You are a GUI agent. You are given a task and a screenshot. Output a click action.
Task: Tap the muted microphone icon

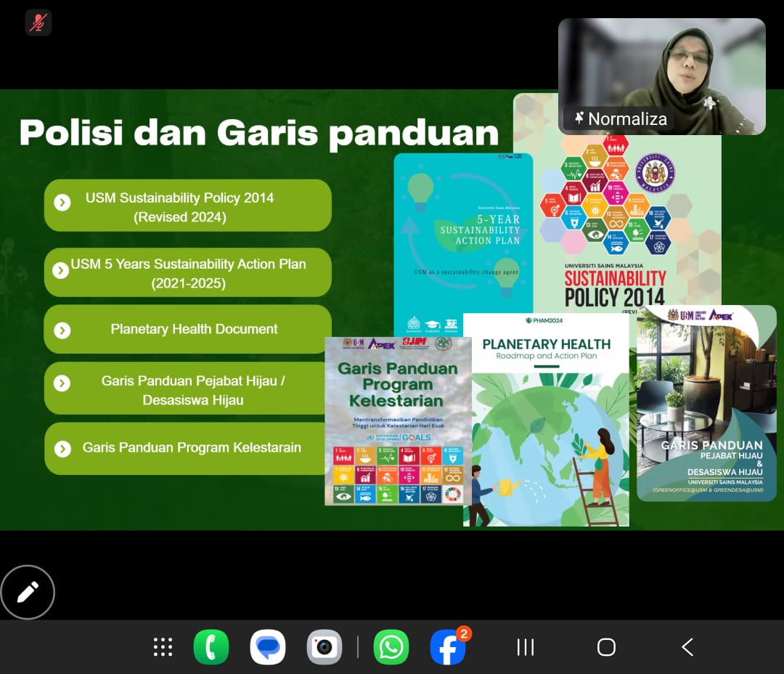[x=38, y=23]
